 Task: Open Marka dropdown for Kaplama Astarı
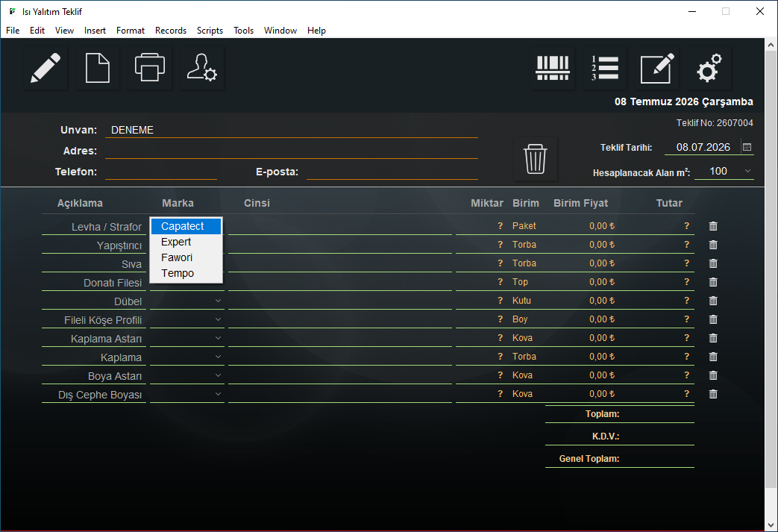[218, 338]
